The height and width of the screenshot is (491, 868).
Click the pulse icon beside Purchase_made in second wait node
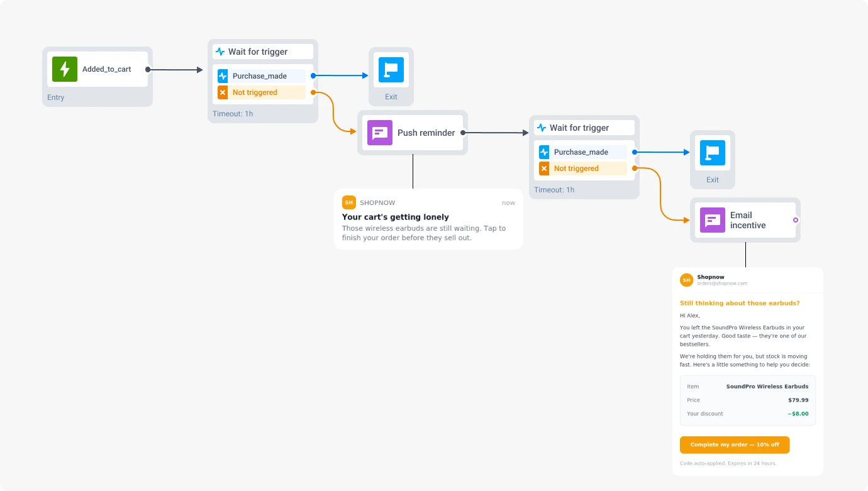pos(543,152)
